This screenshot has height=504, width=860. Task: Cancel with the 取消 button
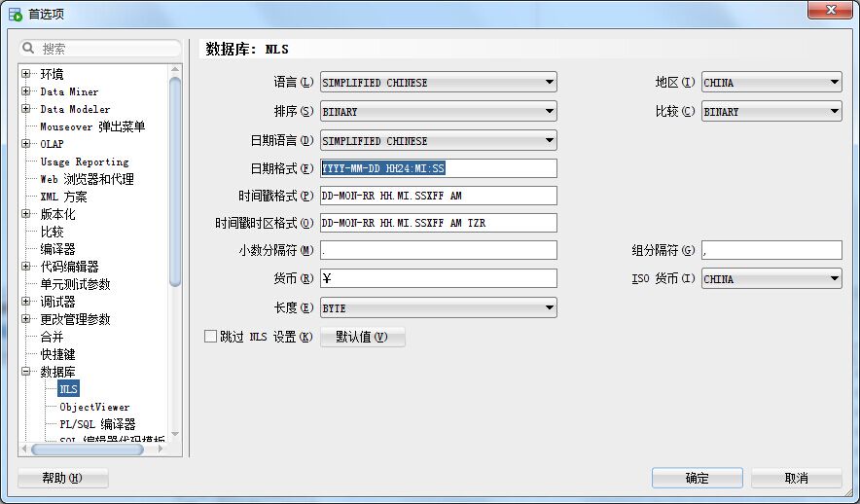click(x=797, y=478)
